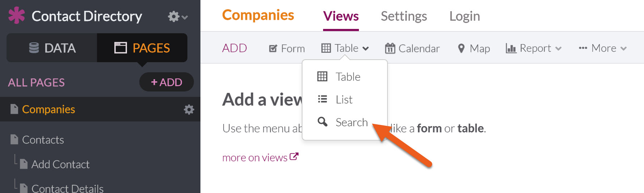Switch to the DATA tab
This screenshot has height=193, width=644.
(x=52, y=48)
